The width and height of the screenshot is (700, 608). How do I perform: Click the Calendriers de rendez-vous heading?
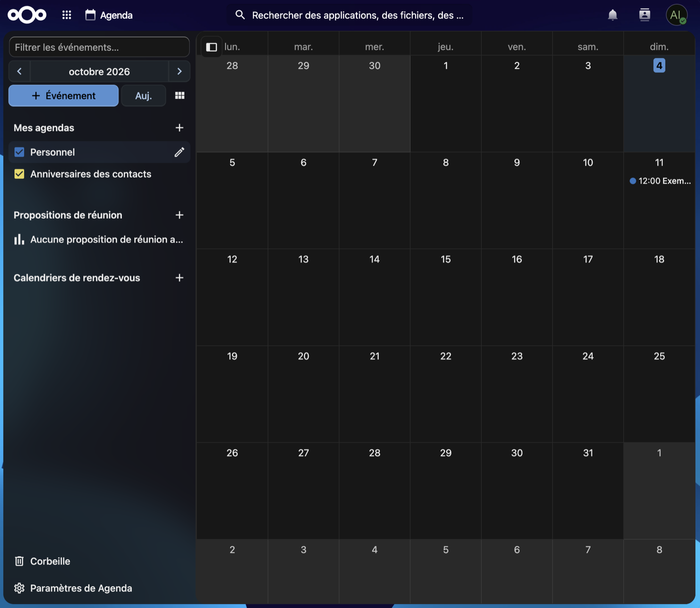coord(77,278)
